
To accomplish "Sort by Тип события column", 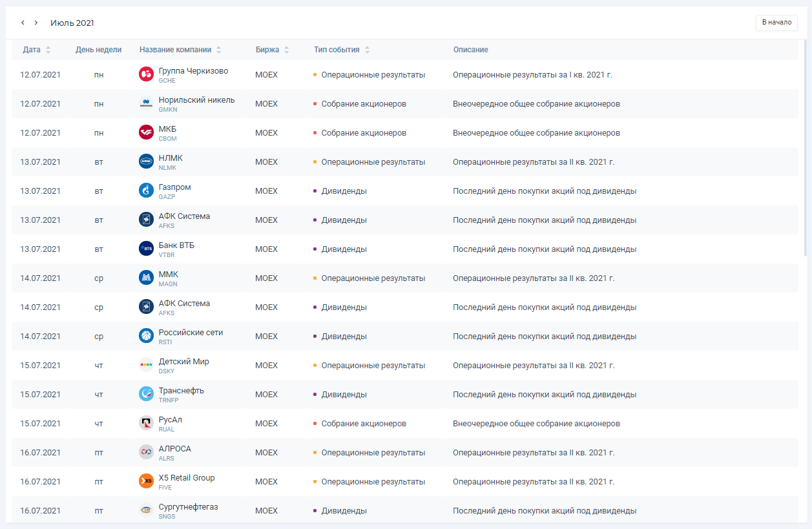I will pyautogui.click(x=342, y=50).
